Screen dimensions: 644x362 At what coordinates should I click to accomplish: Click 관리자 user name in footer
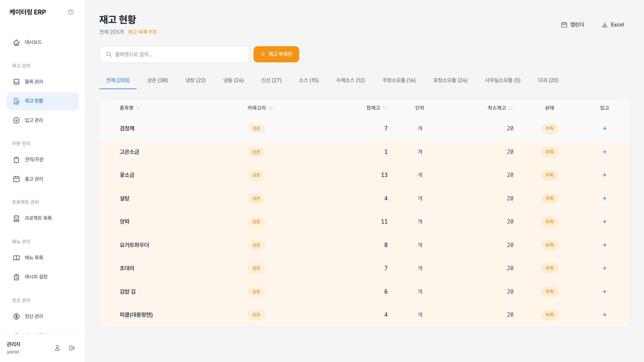click(x=13, y=344)
